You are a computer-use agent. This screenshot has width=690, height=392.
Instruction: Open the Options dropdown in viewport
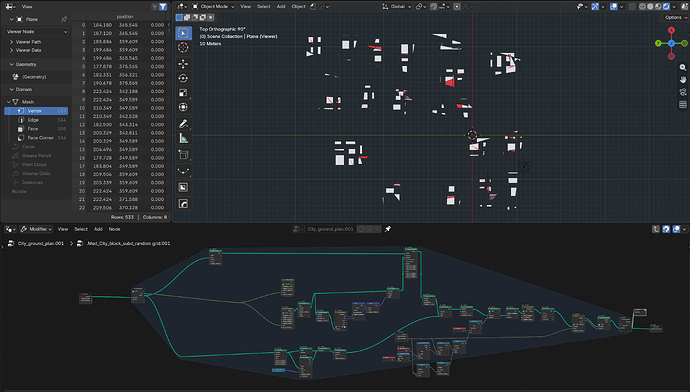675,18
